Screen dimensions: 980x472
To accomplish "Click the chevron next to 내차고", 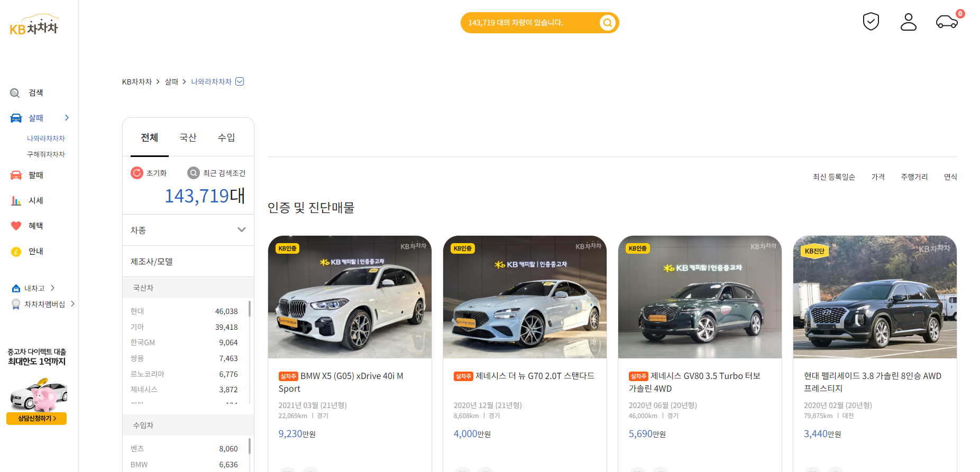I will click(52, 288).
